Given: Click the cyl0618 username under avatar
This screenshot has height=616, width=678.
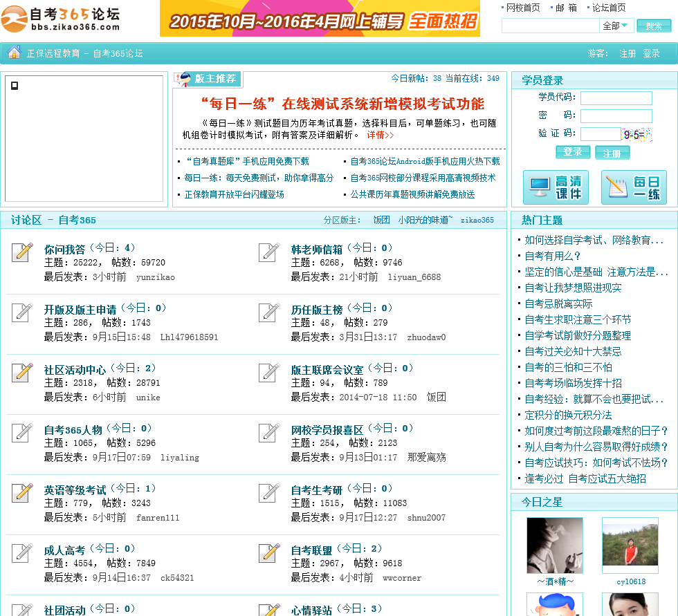Looking at the screenshot, I should tap(631, 582).
